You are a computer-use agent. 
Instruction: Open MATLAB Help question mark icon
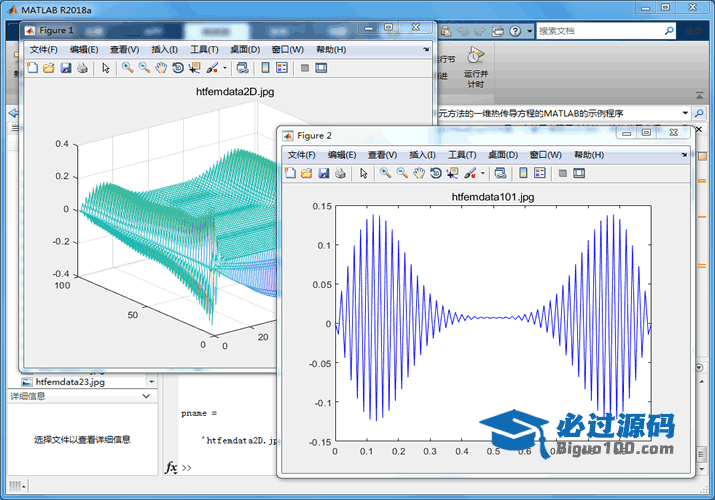(x=515, y=31)
